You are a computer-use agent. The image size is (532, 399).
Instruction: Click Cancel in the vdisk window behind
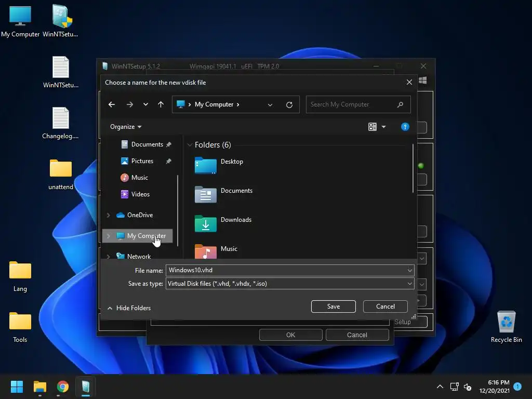[357, 335]
